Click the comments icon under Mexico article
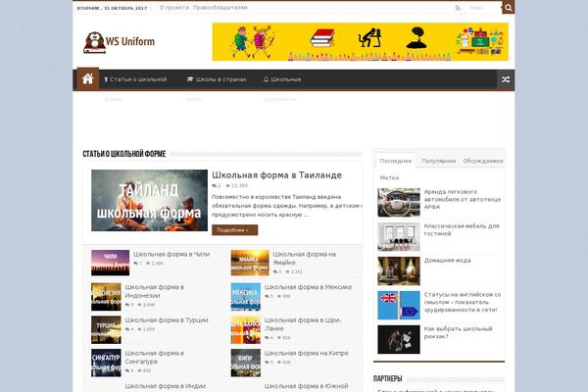 pos(267,296)
